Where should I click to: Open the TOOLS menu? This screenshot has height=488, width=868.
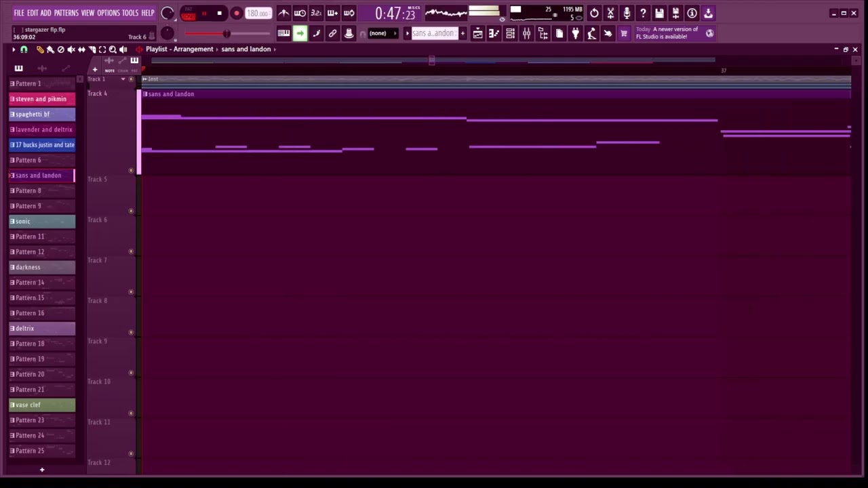(130, 13)
